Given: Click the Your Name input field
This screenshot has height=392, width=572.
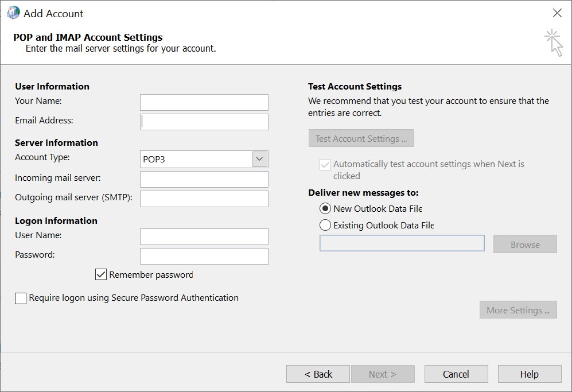Looking at the screenshot, I should (204, 102).
